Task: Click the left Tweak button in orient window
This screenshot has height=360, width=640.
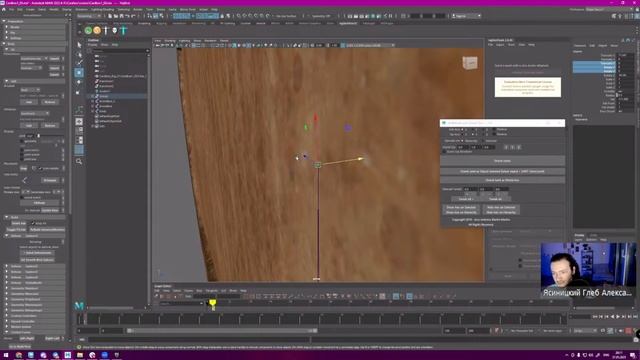Action: click(465, 199)
